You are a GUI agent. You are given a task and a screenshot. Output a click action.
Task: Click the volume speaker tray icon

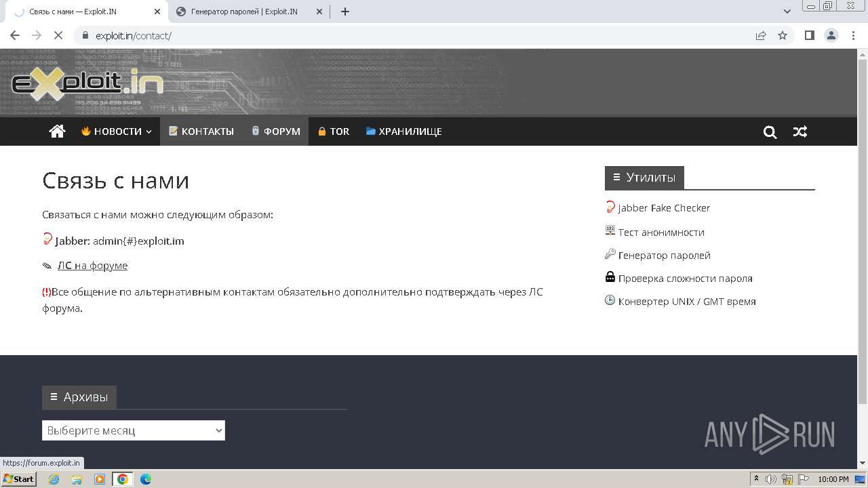[771, 479]
